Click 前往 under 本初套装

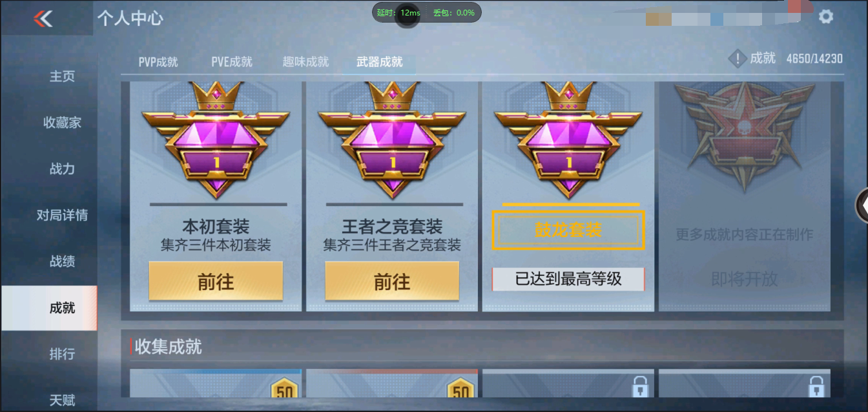click(216, 282)
